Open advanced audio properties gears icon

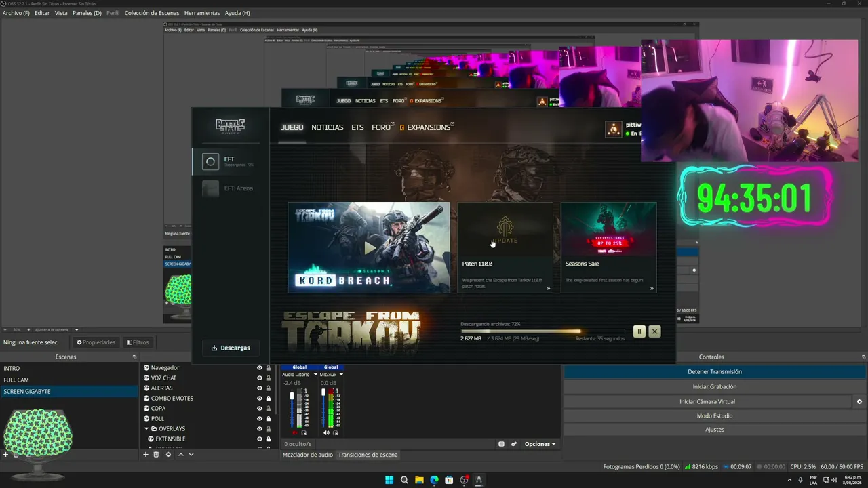click(514, 444)
